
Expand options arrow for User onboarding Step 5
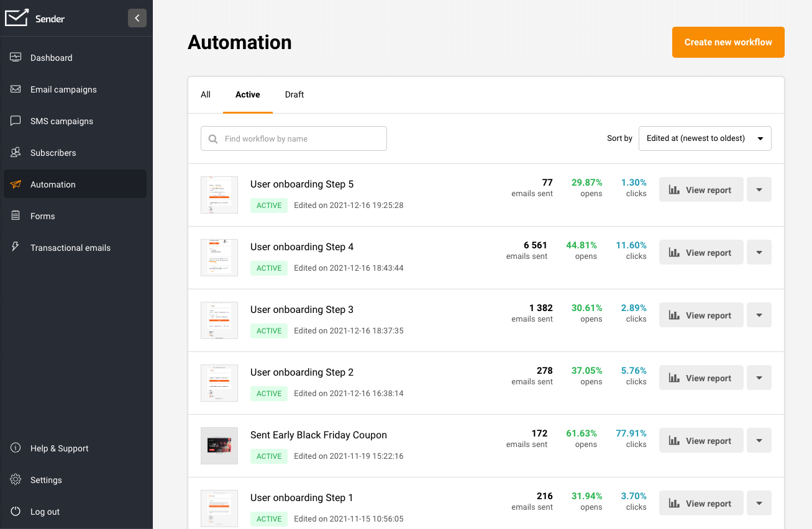click(759, 189)
